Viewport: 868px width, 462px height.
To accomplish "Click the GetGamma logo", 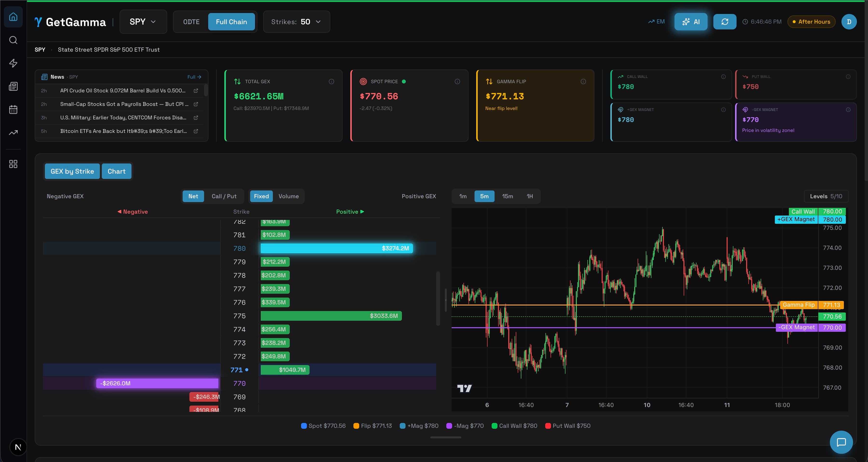I will 70,22.
